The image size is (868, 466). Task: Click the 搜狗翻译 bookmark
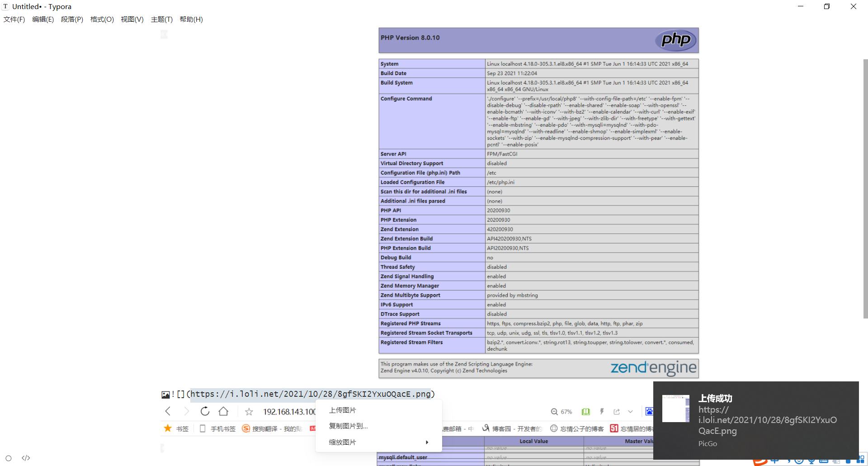pyautogui.click(x=272, y=428)
